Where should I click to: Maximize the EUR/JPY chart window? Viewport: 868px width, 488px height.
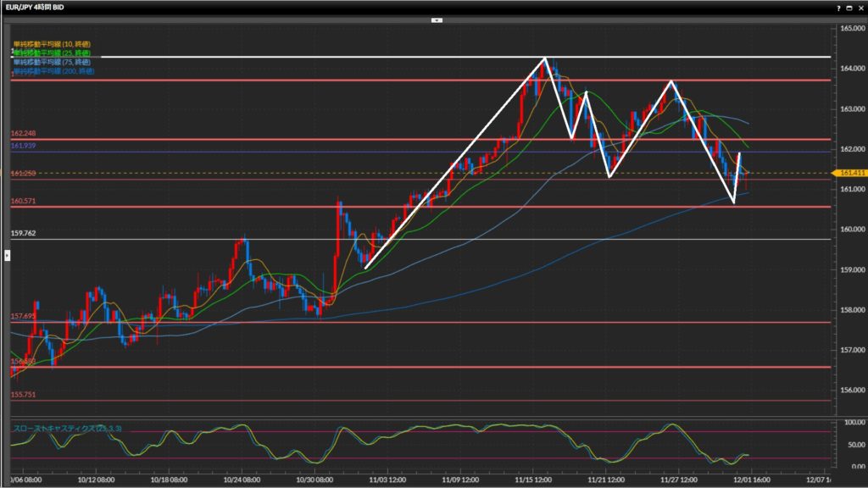(x=849, y=7)
